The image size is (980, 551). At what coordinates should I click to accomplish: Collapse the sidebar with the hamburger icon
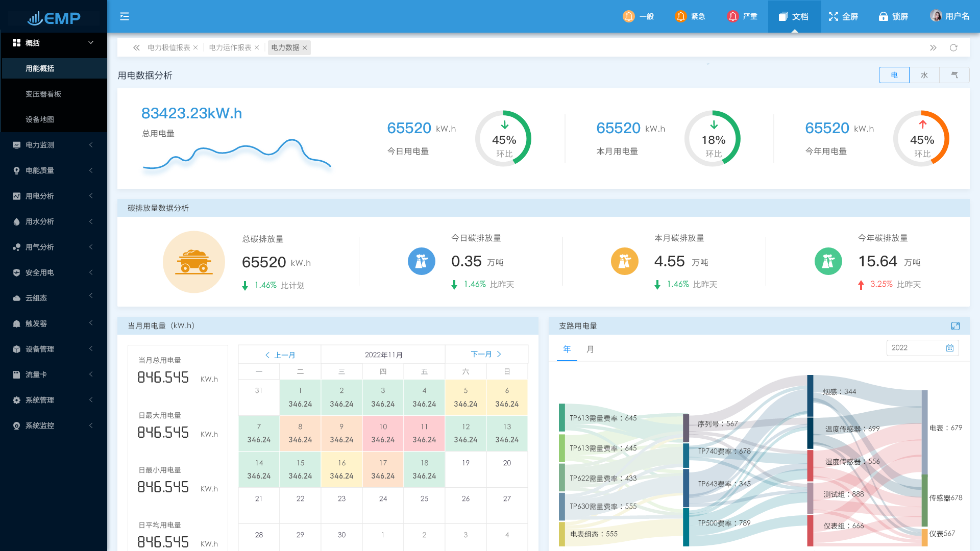click(x=125, y=16)
